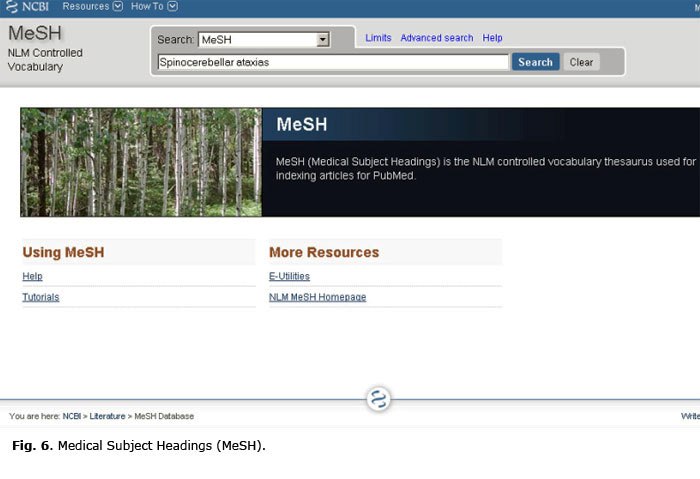Click the round NCBI footer emblem icon
Image resolution: width=700 pixels, height=479 pixels.
coord(378,399)
